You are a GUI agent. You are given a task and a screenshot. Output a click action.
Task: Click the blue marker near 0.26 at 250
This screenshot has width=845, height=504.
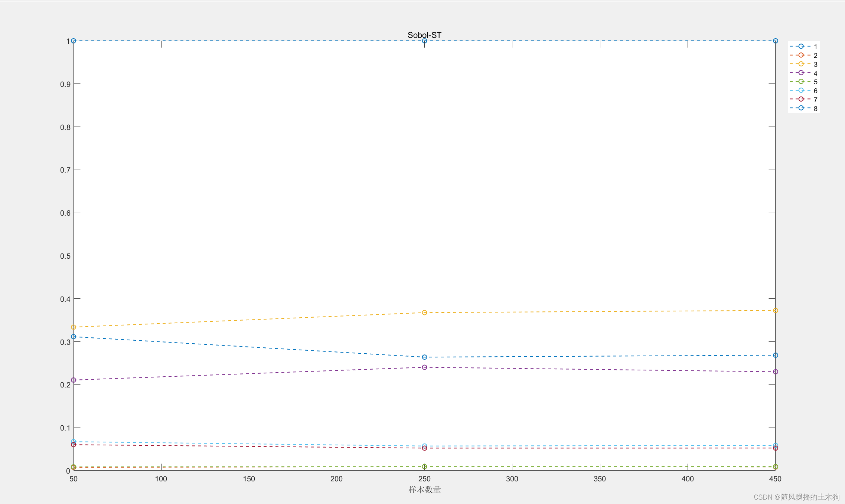click(x=424, y=357)
